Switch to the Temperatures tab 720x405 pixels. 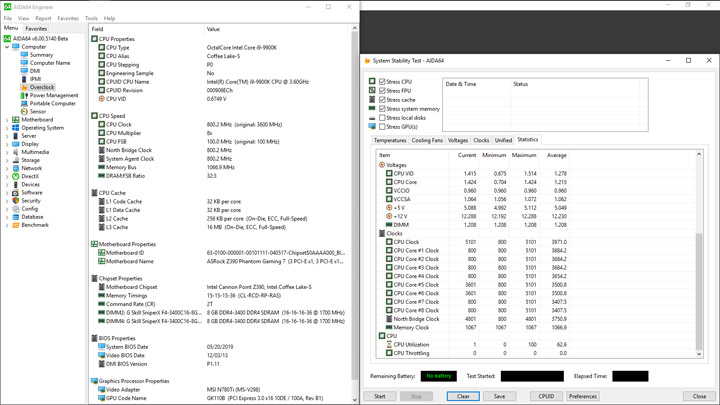point(390,141)
